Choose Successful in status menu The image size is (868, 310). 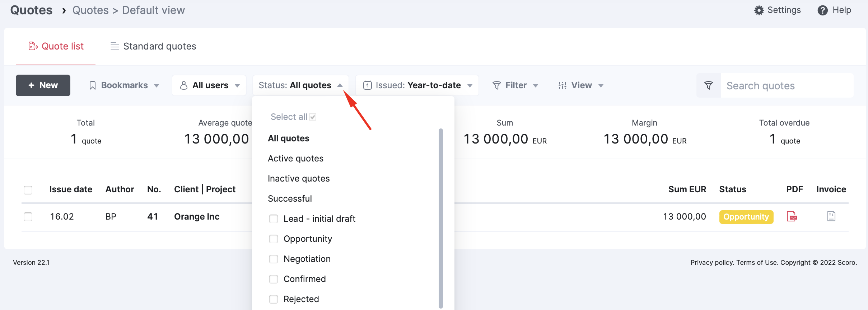coord(290,199)
